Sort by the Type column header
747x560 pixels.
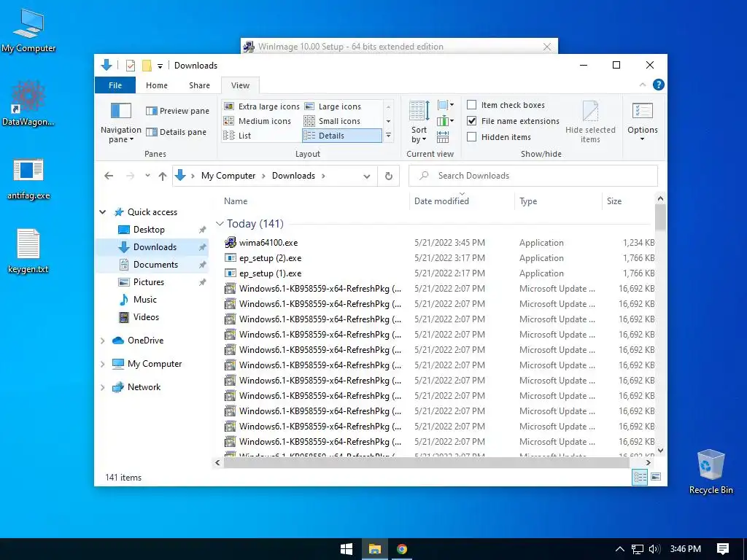pos(558,201)
